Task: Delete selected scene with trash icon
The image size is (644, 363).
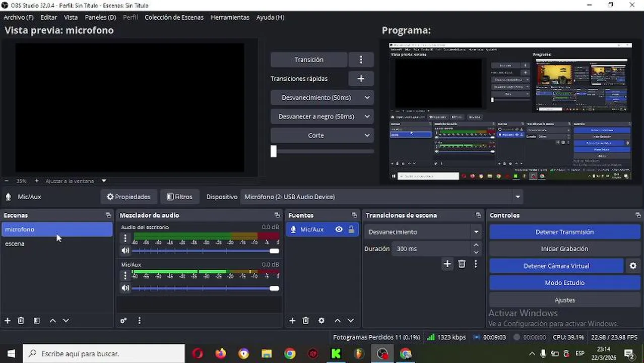Action: [x=21, y=321]
